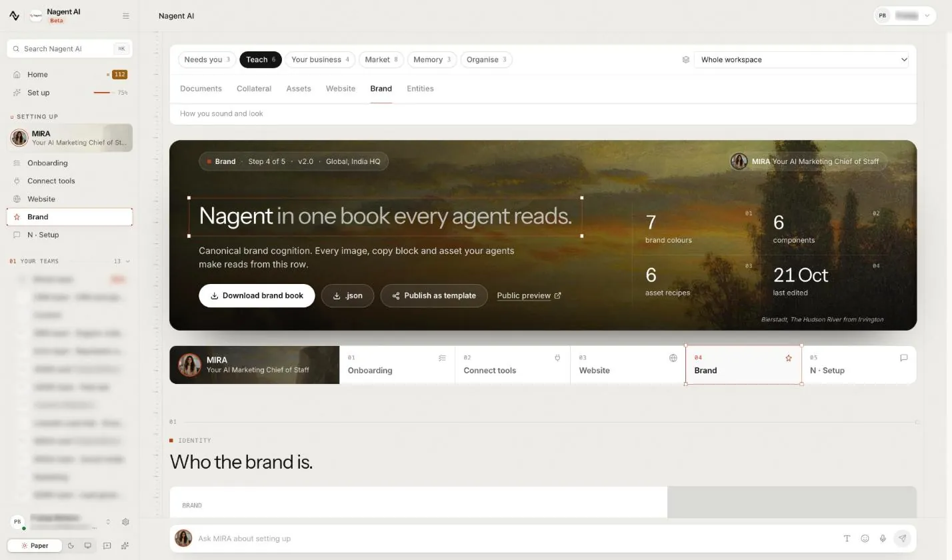Click the Search Nagent AI field
Screen dimensions: 952x560
coord(69,49)
